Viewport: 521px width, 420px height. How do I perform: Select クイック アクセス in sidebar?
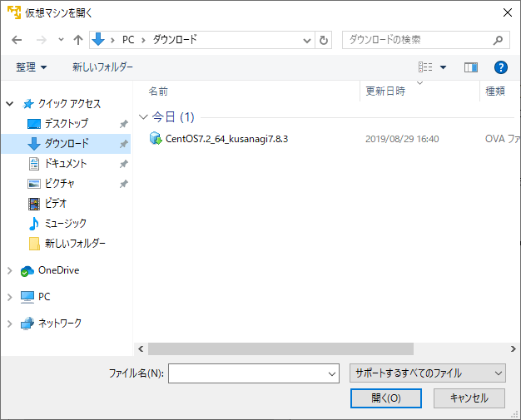click(x=69, y=104)
